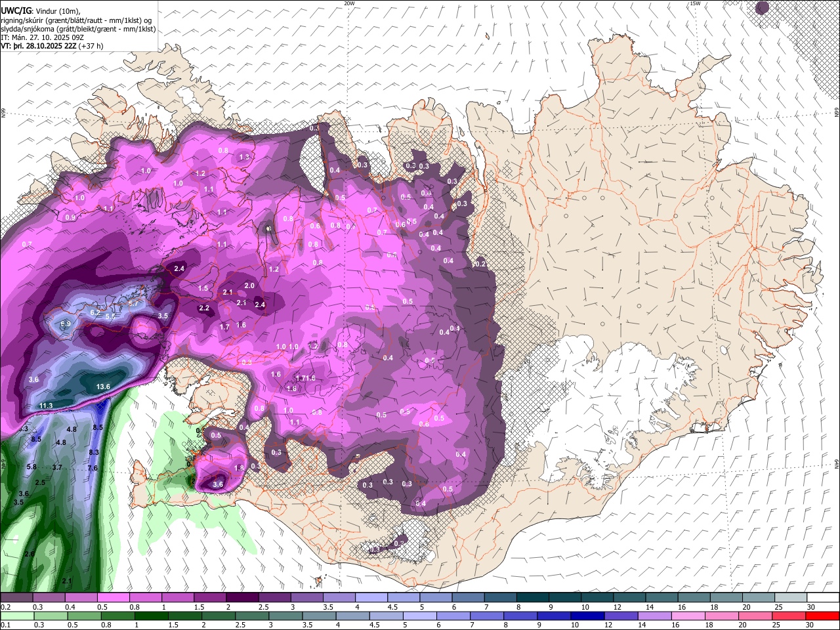Click the 0.2 tick label in the upper legend row
The height and width of the screenshot is (630, 840).
click(x=5, y=607)
